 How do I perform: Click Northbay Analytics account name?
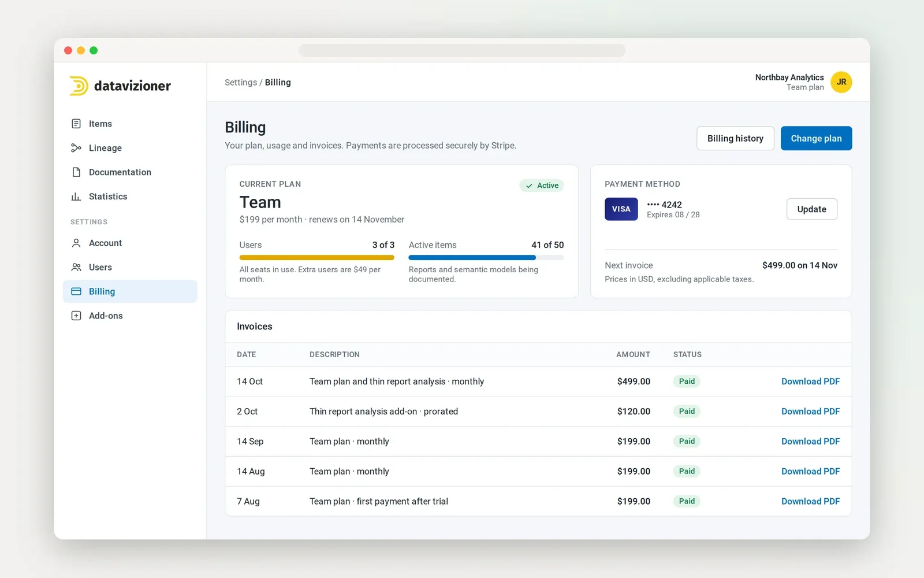tap(789, 77)
